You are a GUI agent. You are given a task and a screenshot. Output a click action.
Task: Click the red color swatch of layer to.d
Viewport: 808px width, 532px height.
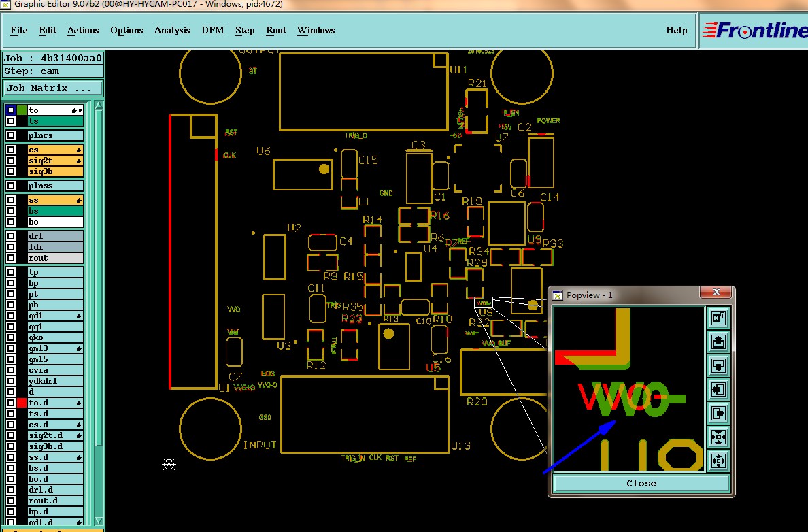(x=22, y=403)
